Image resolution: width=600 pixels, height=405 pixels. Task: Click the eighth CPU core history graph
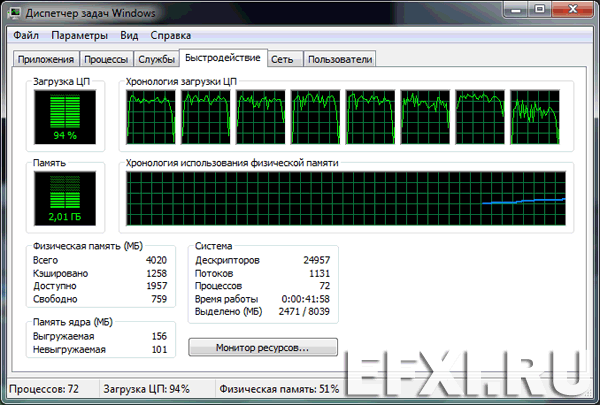pyautogui.click(x=535, y=117)
